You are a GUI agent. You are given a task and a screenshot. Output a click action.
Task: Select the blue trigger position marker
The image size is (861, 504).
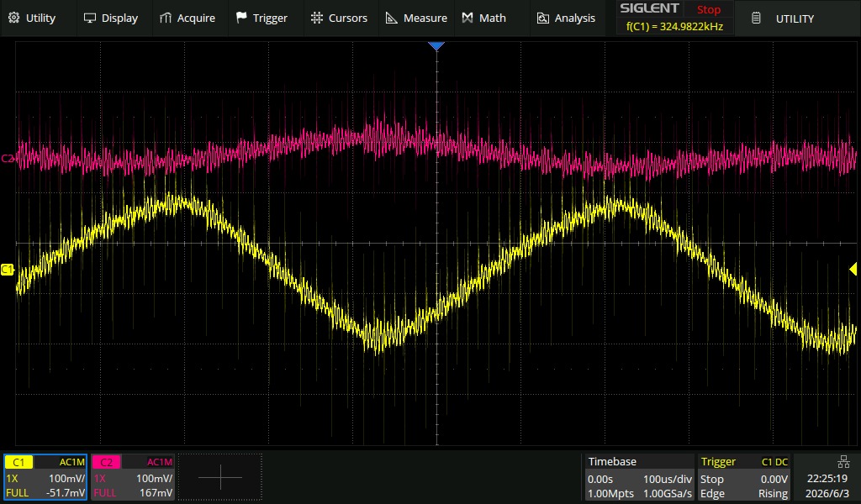point(436,46)
